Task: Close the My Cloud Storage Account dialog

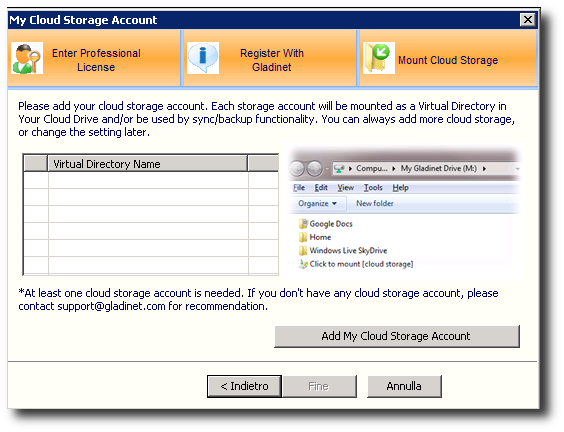Action: point(528,19)
